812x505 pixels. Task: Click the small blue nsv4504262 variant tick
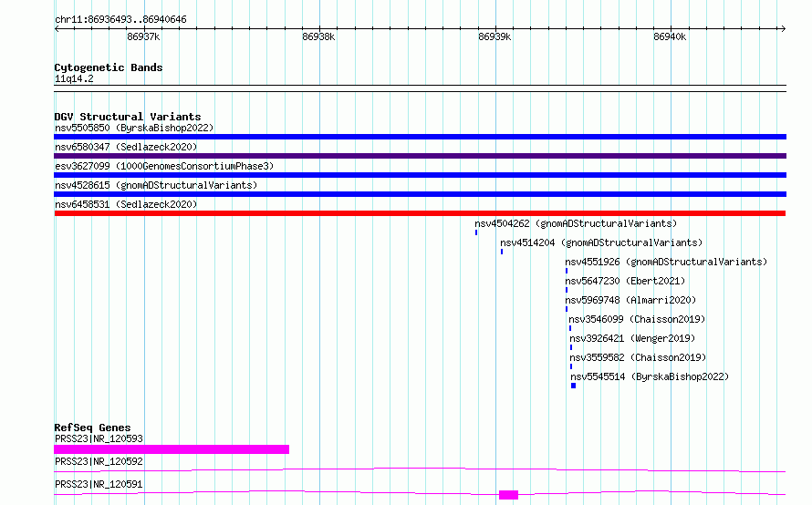pyautogui.click(x=476, y=232)
